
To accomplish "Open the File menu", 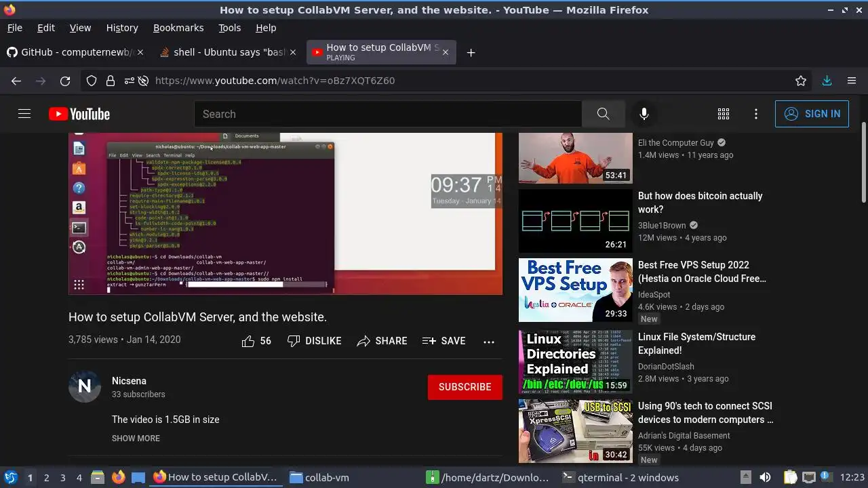I will coord(14,28).
